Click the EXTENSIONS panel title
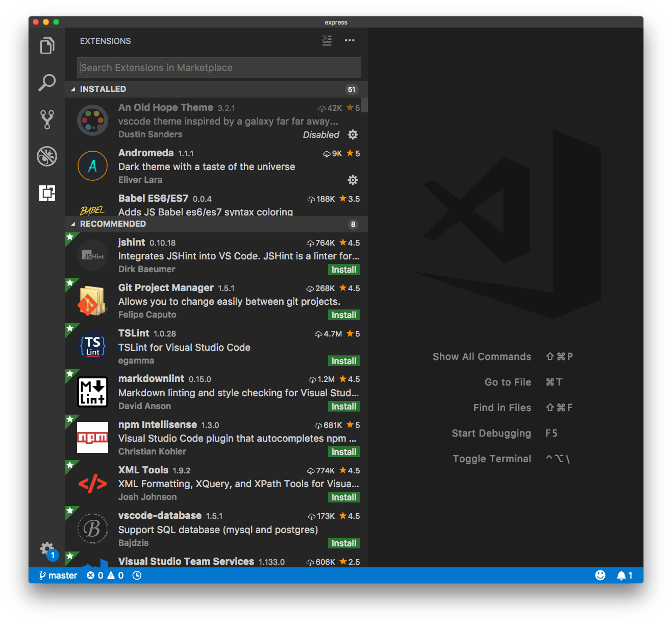672x624 pixels. click(x=106, y=41)
